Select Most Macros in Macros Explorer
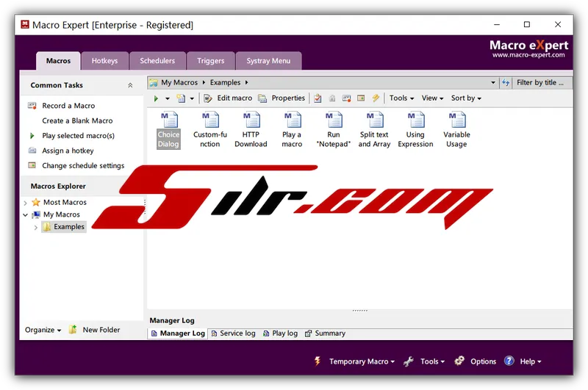 [65, 202]
